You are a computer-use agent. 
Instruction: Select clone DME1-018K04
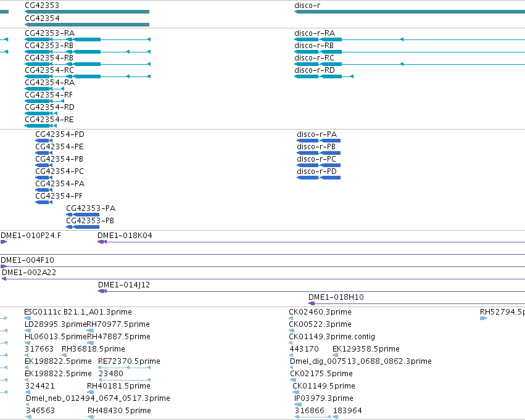click(311, 242)
